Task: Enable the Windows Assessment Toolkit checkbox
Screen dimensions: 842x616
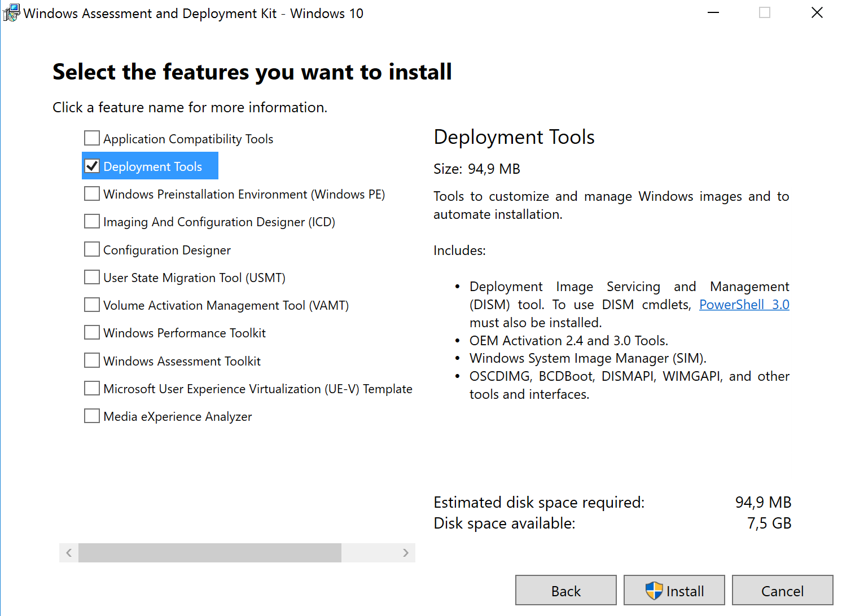Action: pyautogui.click(x=92, y=360)
